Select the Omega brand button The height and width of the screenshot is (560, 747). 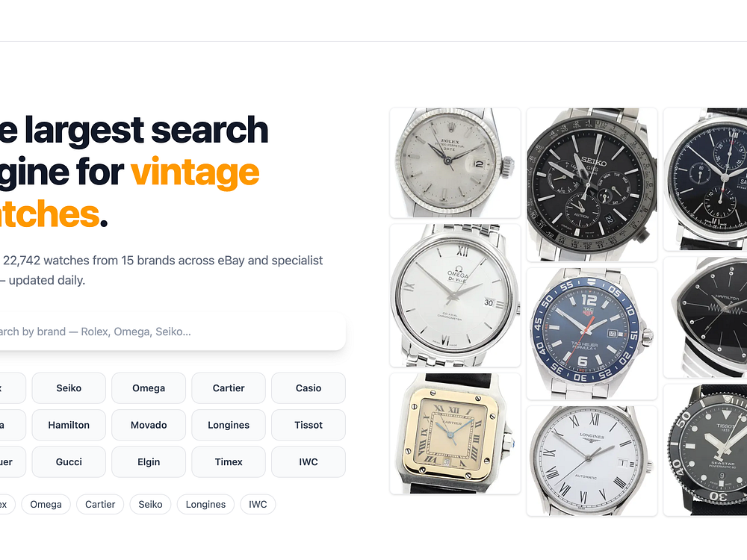click(149, 388)
